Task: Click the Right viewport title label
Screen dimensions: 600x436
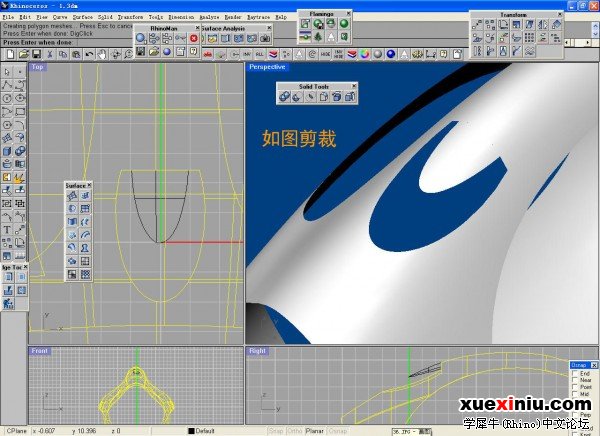Action: [x=257, y=351]
